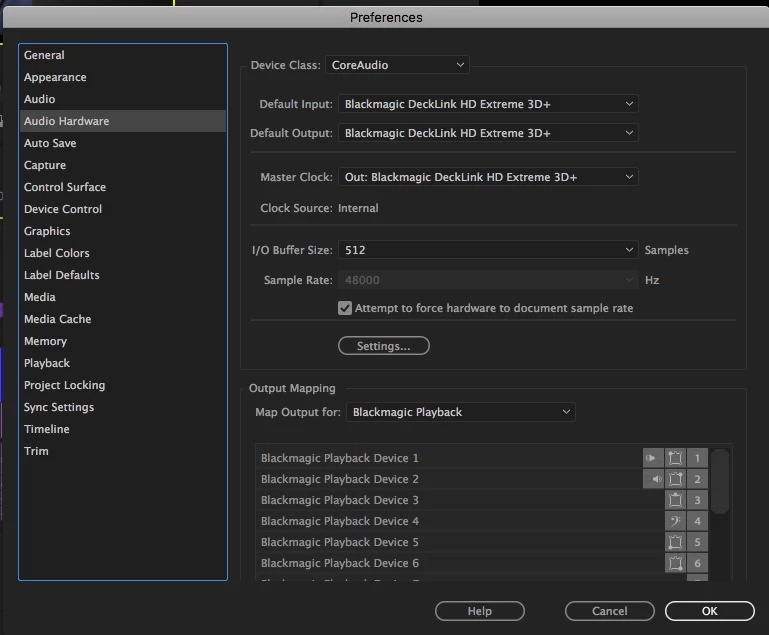
Task: Click center surround icon on Device 3 row
Action: tap(675, 500)
